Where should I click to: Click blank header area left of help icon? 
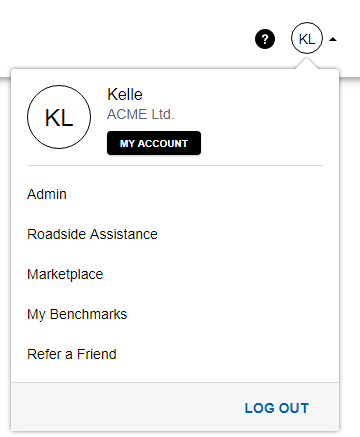point(127,38)
